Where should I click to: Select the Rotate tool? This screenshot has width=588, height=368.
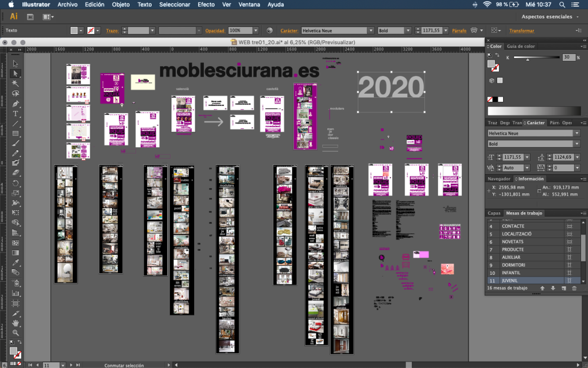[x=16, y=183]
